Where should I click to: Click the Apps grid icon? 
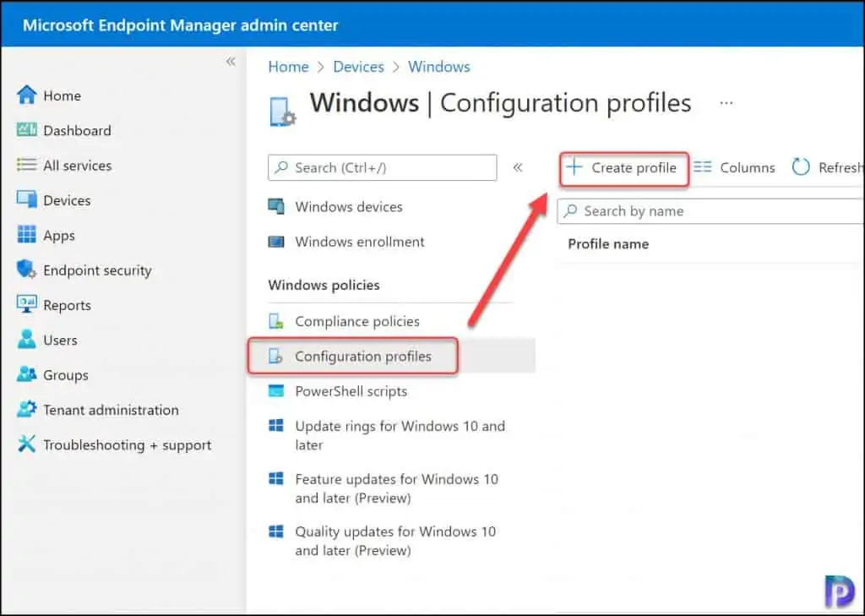click(x=26, y=235)
